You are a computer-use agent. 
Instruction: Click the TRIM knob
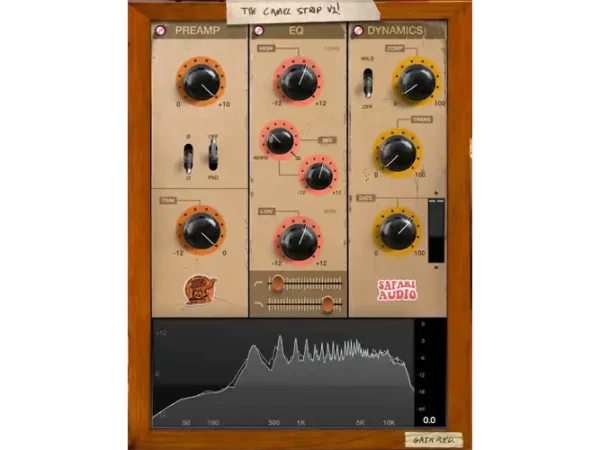tap(201, 230)
